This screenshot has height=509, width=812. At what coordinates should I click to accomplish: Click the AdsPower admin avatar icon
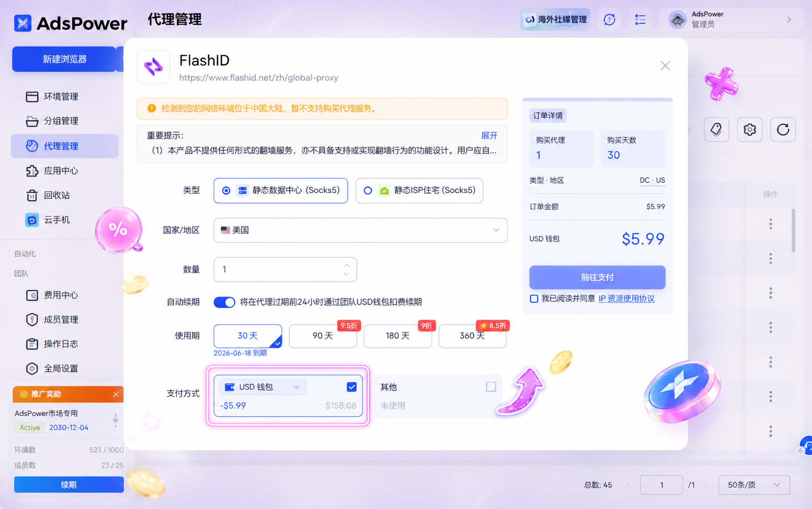pyautogui.click(x=677, y=19)
